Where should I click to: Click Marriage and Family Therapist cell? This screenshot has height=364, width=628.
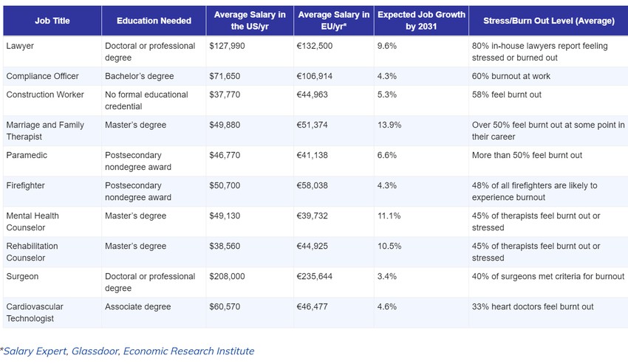45,131
